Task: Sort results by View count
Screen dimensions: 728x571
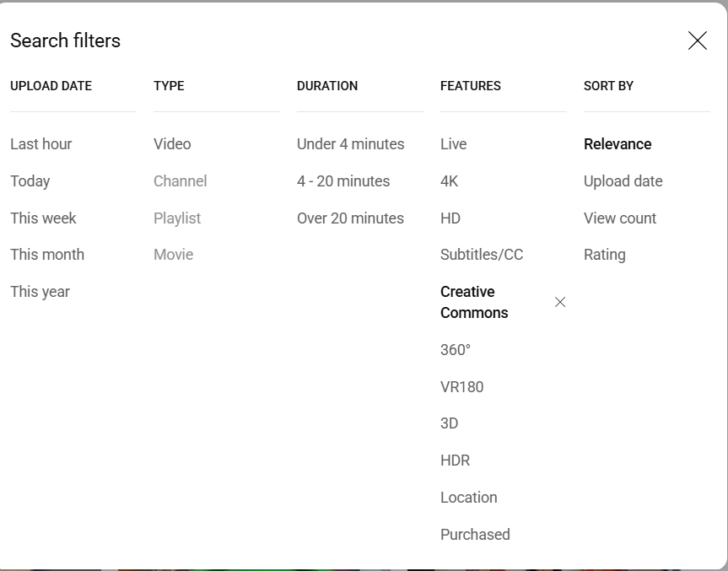Action: (619, 218)
